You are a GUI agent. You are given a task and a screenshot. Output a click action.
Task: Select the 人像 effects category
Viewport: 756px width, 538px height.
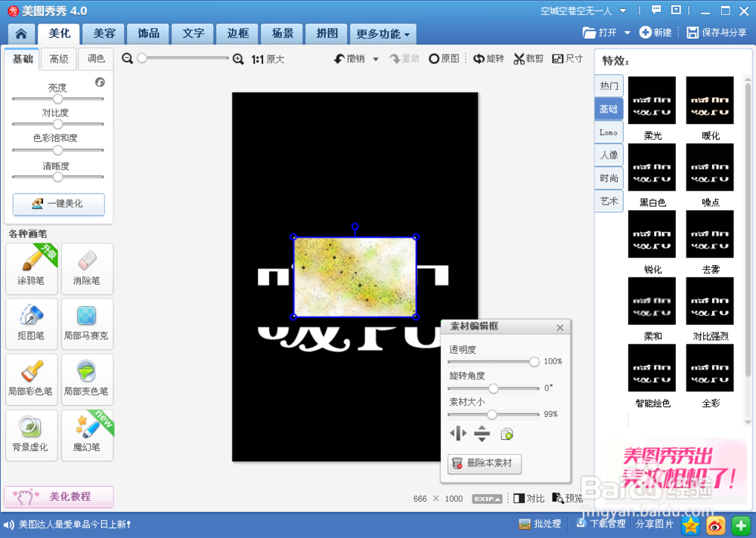(x=609, y=155)
